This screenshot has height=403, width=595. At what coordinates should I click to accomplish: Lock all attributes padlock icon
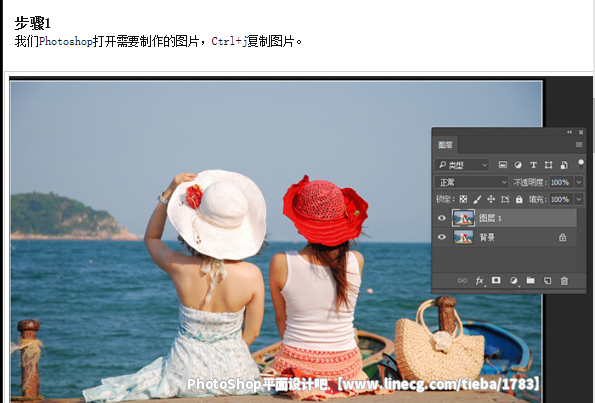pyautogui.click(x=519, y=199)
